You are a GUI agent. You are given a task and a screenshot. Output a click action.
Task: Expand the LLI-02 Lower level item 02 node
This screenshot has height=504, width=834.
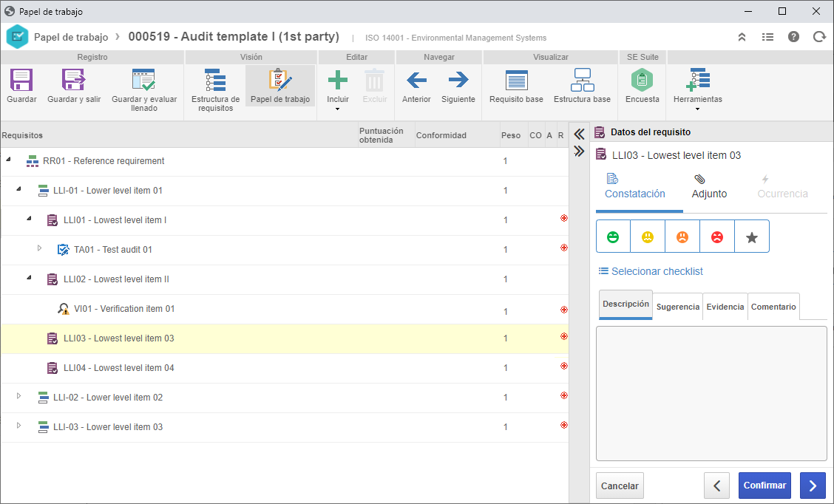[18, 396]
